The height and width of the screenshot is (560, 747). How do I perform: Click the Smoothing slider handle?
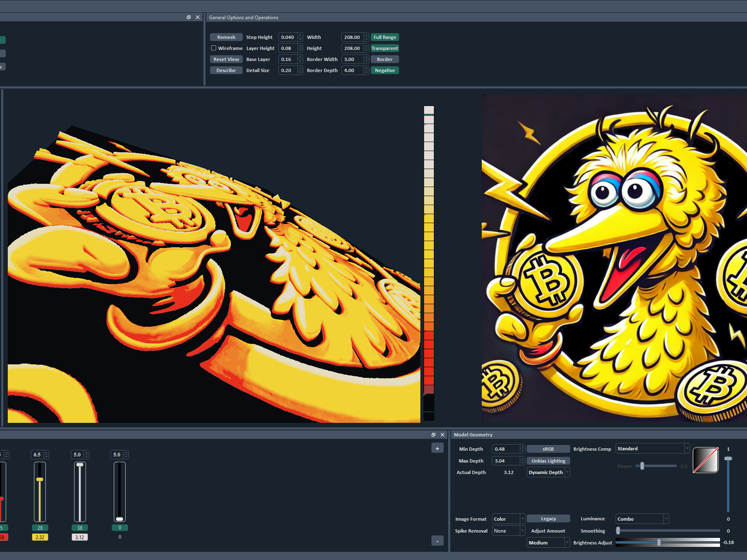click(x=618, y=531)
